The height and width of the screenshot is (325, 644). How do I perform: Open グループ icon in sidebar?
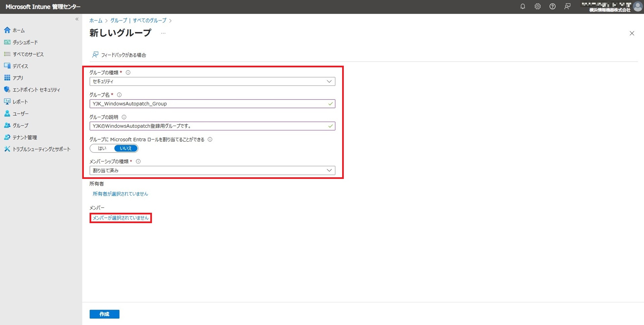7,125
